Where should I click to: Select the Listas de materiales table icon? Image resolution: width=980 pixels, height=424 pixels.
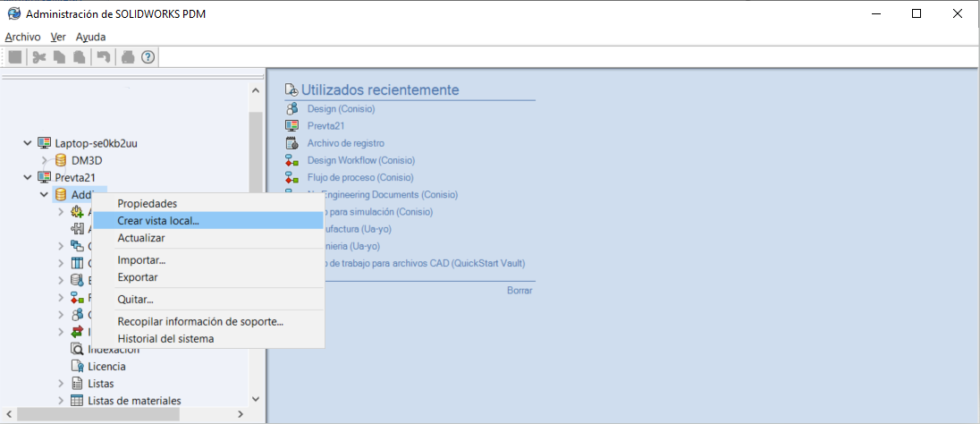coord(78,400)
